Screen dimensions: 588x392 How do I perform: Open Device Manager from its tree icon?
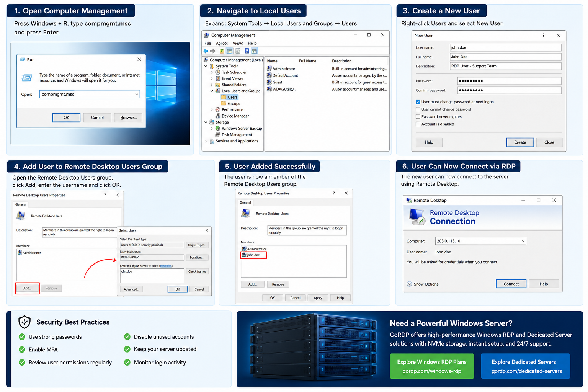point(218,116)
